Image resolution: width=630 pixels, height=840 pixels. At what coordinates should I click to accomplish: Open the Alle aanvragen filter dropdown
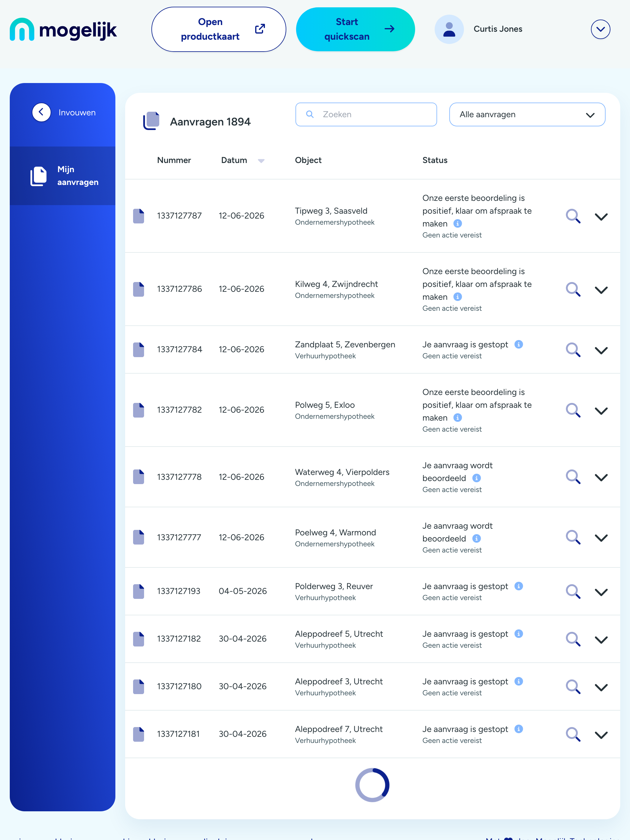(527, 114)
